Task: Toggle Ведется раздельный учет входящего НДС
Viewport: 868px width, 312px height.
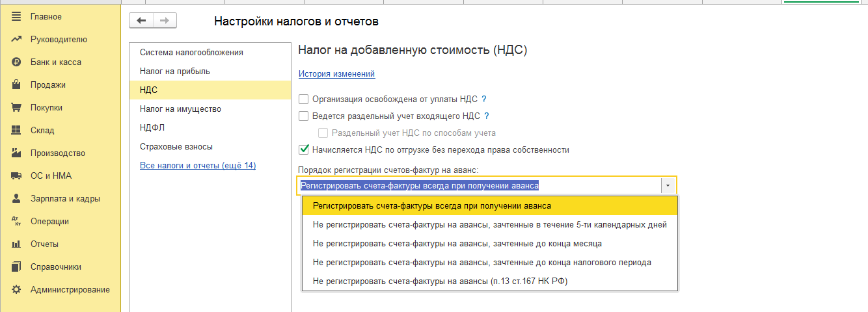Action: coord(303,116)
